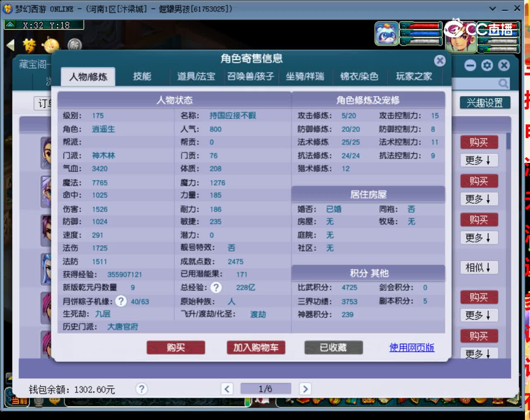Go to previous page arrow
The image size is (530, 420).
tap(227, 389)
